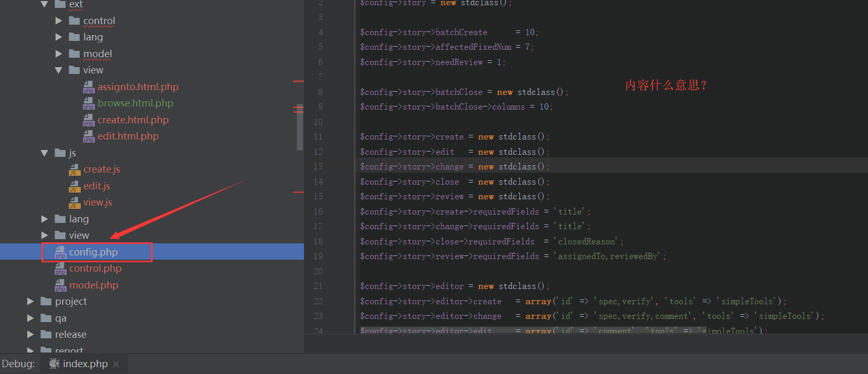Click the bug icon on index.php debug tab
This screenshot has height=374, width=868.
[x=54, y=364]
